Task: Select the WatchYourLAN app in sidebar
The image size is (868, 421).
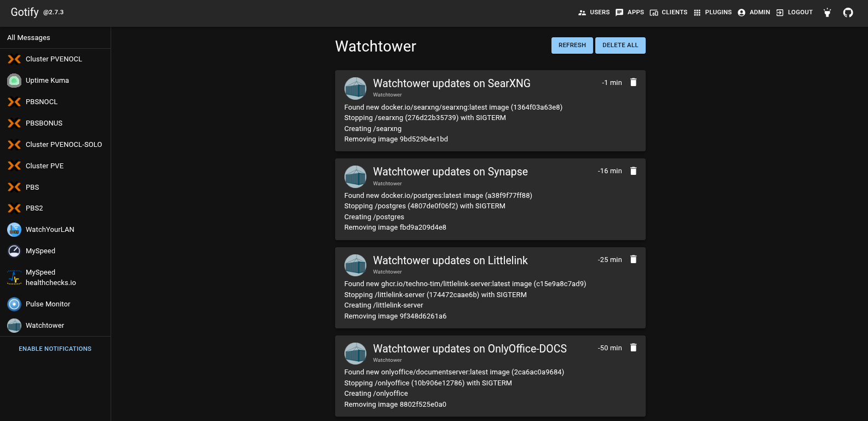Action: coord(50,230)
